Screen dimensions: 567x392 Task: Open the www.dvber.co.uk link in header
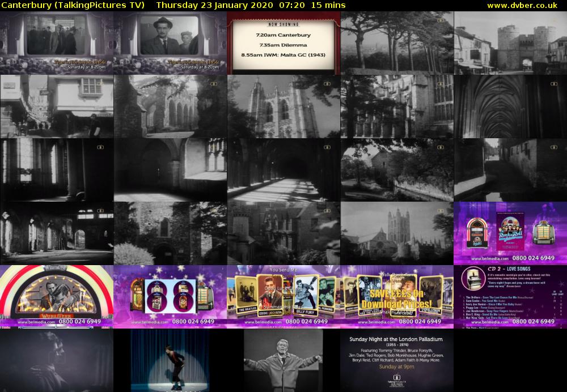(522, 6)
